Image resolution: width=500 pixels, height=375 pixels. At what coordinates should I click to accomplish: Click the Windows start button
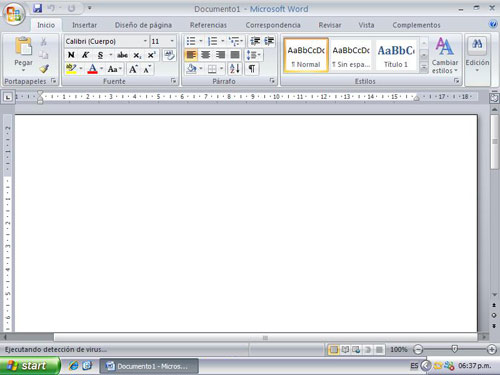point(30,366)
